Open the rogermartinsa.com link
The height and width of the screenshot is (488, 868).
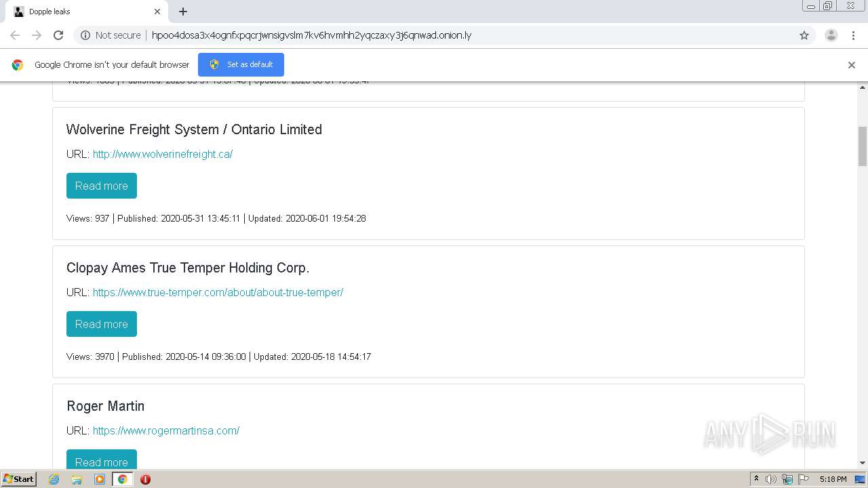[x=166, y=430]
